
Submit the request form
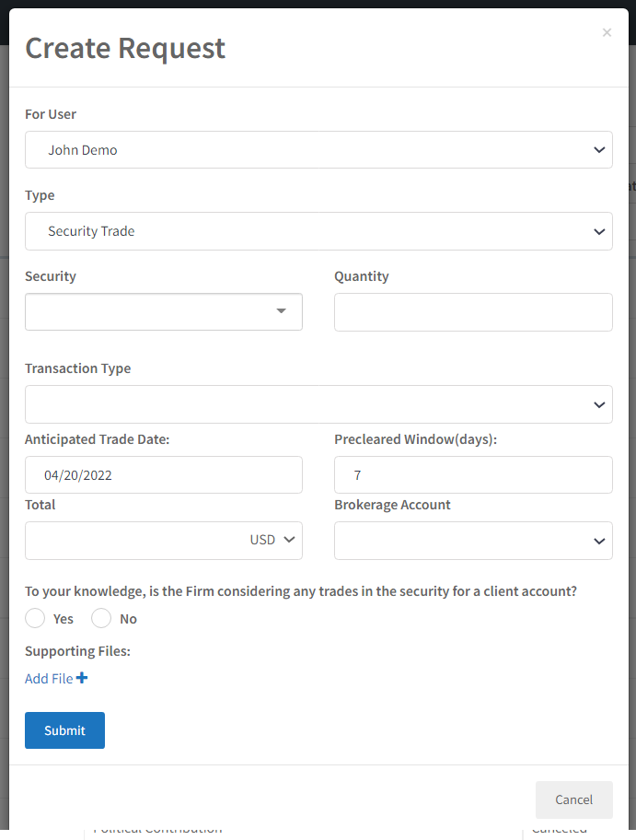coord(64,730)
